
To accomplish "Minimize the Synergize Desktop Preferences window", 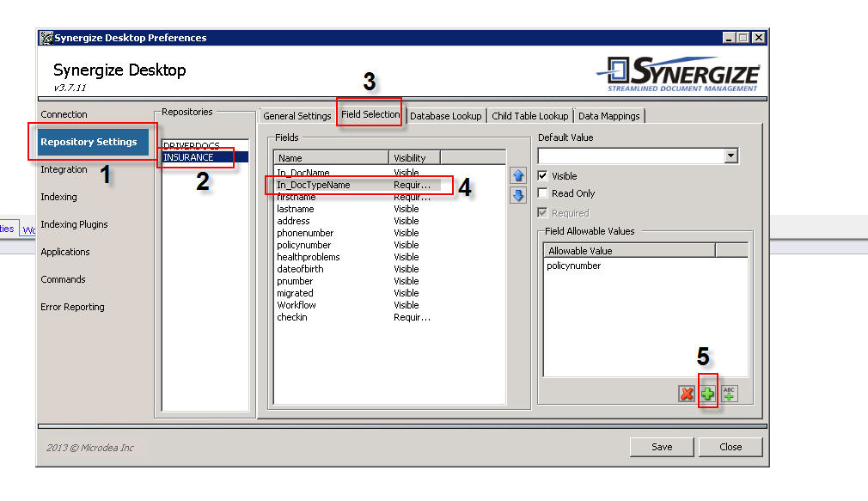I will pyautogui.click(x=729, y=38).
